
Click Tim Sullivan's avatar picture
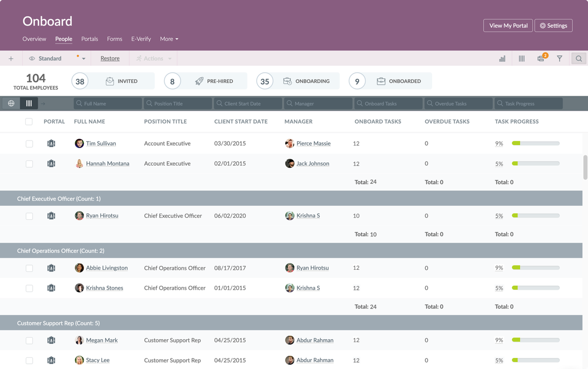tap(79, 143)
